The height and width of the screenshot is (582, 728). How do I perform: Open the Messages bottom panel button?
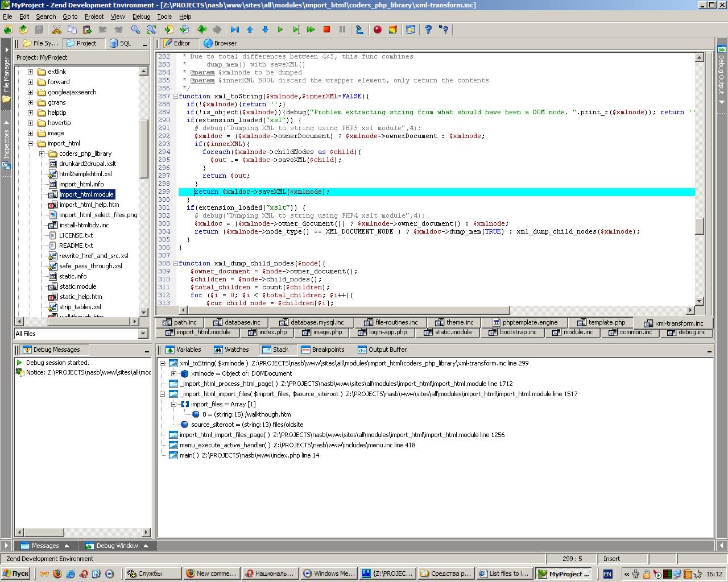(45, 546)
